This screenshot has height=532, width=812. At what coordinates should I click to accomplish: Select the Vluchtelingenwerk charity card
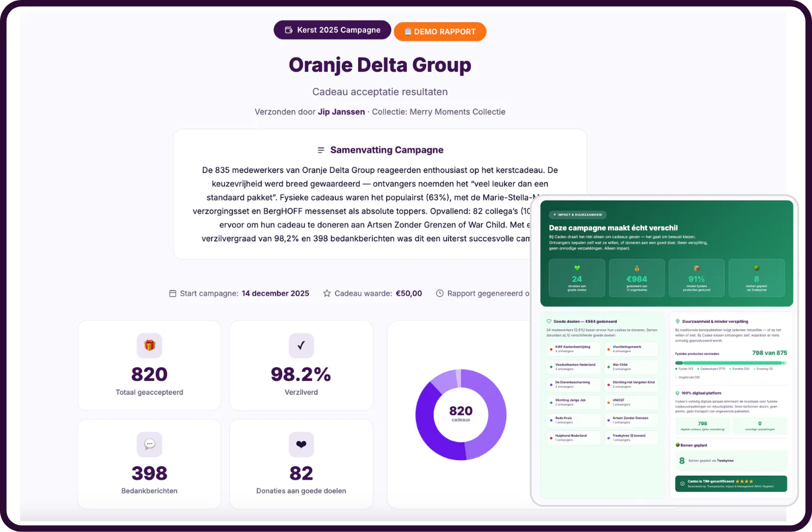[x=631, y=349]
